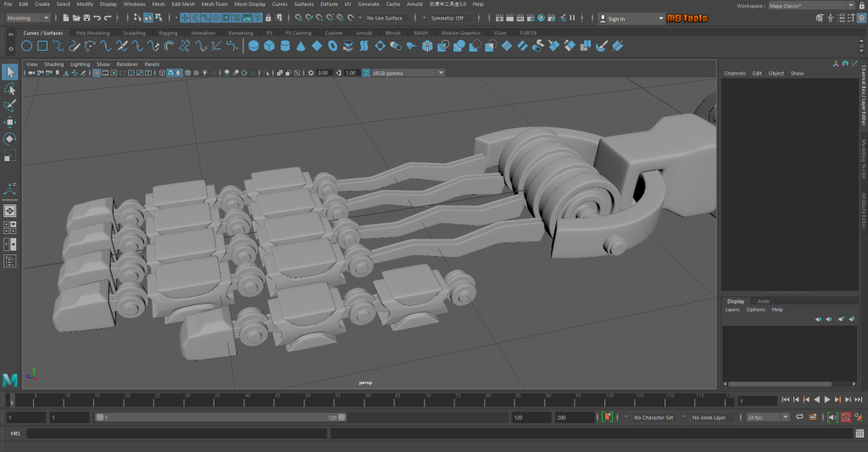Switch to the Poly Modeling shelf tab
This screenshot has height=452, width=868.
[92, 33]
